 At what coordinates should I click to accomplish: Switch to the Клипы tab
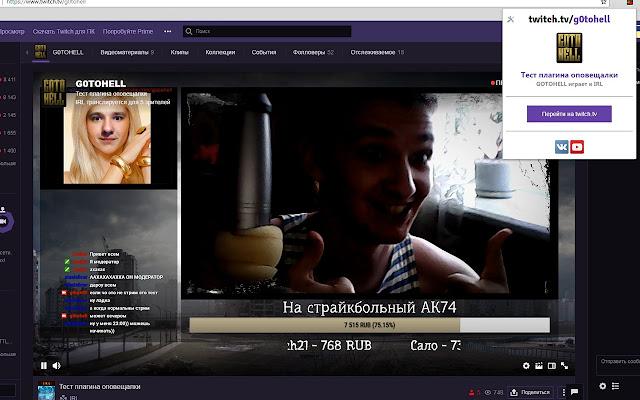pyautogui.click(x=180, y=52)
